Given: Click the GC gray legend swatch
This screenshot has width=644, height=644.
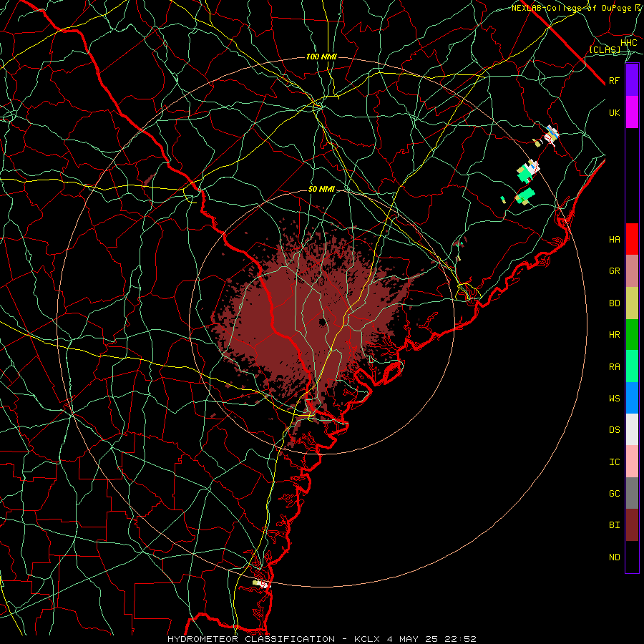Looking at the screenshot, I should [x=632, y=493].
